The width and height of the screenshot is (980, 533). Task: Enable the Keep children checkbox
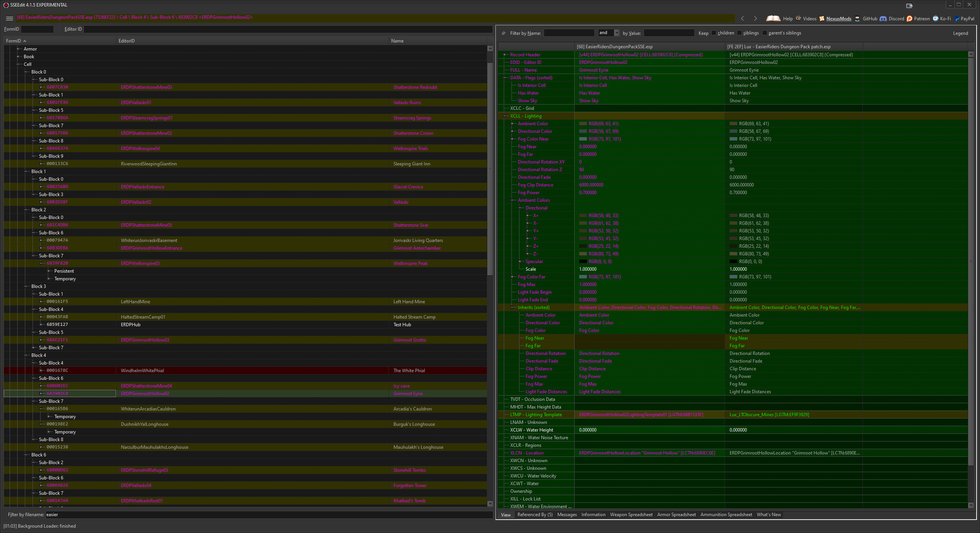click(x=714, y=33)
